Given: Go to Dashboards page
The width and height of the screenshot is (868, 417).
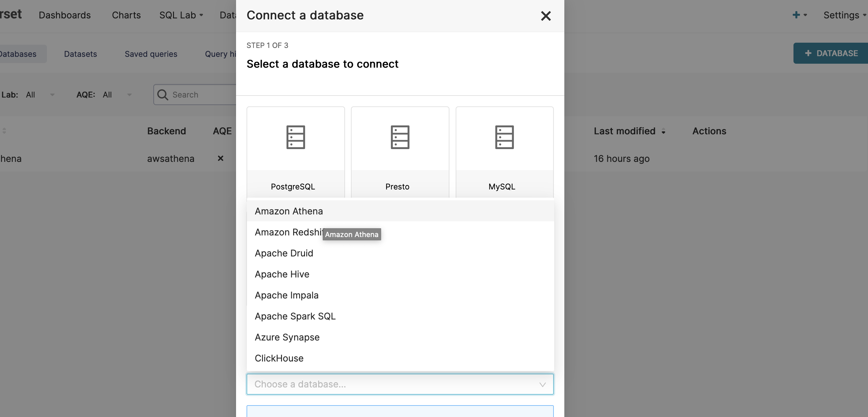Looking at the screenshot, I should pos(65,15).
